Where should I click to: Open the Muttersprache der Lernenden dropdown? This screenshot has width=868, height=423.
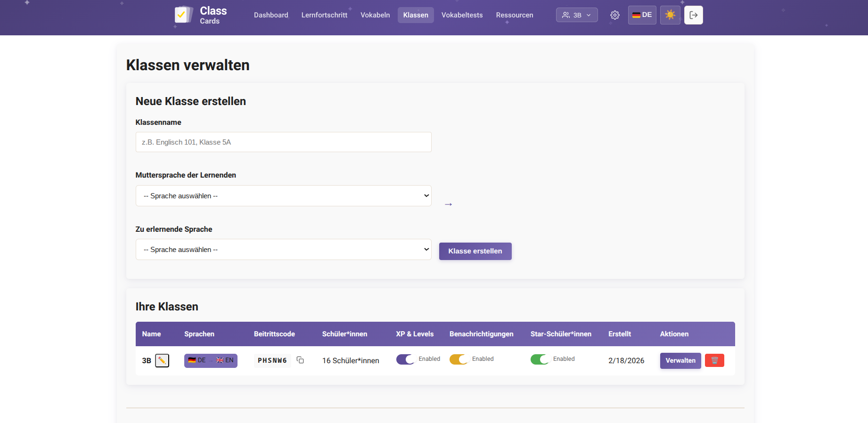pyautogui.click(x=283, y=196)
